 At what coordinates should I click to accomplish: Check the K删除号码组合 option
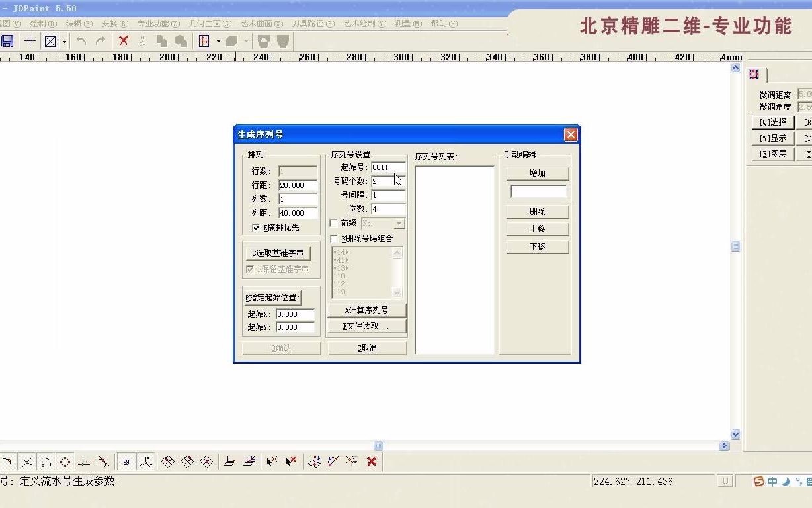[x=334, y=239]
